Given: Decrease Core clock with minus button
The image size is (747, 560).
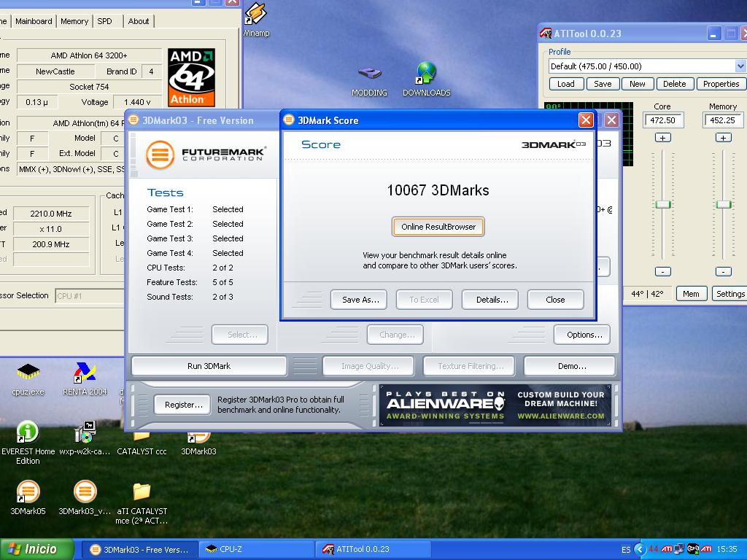Looking at the screenshot, I should 662,271.
